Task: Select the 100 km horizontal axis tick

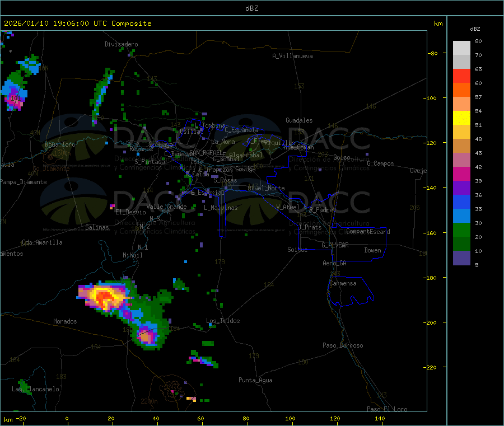Action: tap(290, 418)
